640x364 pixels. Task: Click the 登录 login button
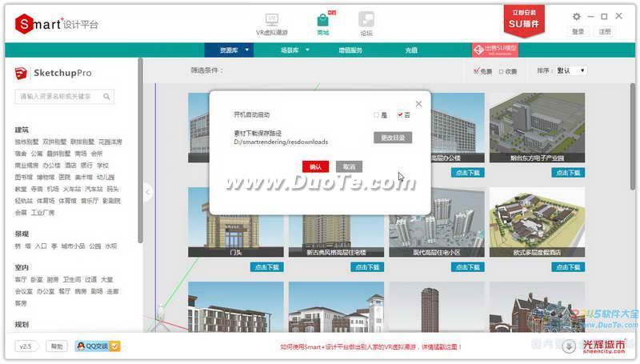click(578, 31)
